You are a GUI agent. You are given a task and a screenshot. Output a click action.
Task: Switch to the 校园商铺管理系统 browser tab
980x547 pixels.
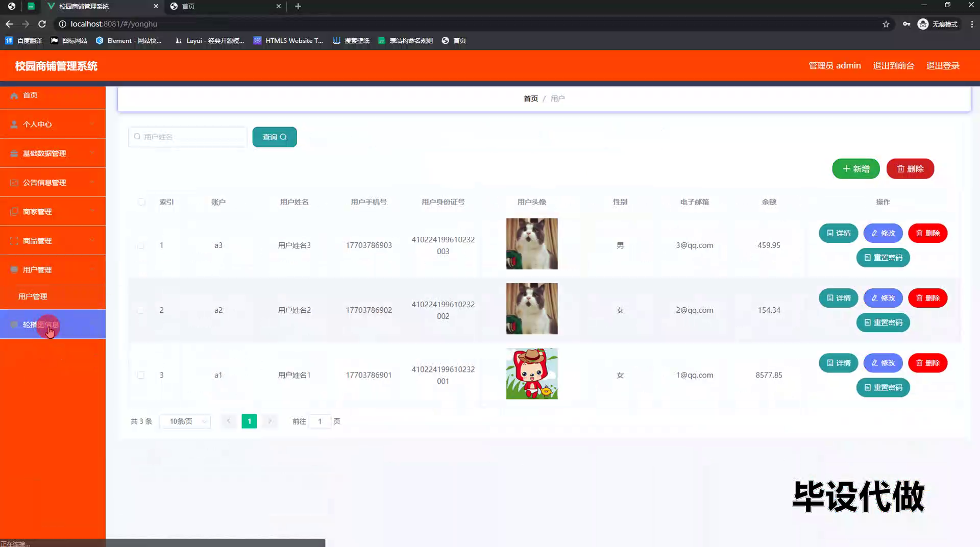(102, 6)
